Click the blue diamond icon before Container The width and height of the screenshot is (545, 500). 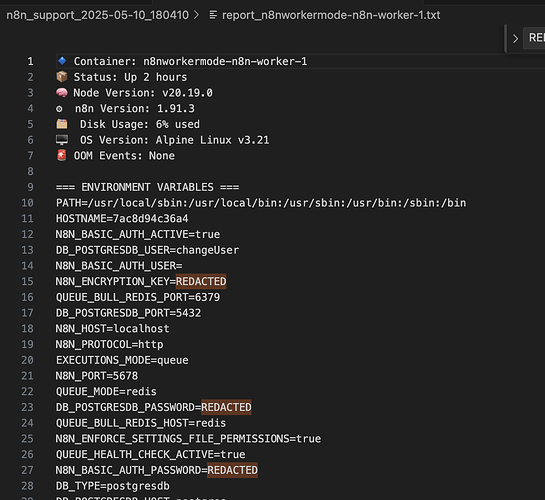(62, 61)
